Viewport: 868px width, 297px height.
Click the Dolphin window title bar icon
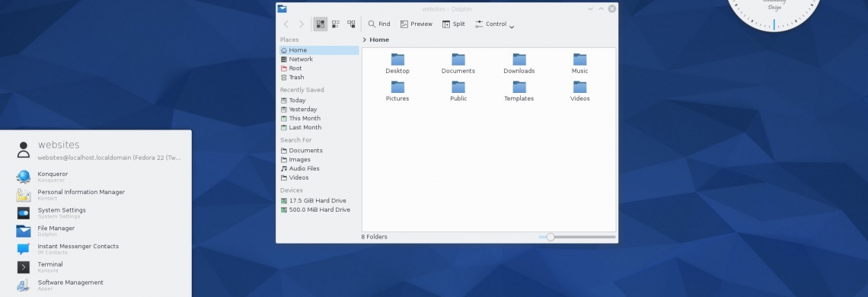pyautogui.click(x=282, y=9)
